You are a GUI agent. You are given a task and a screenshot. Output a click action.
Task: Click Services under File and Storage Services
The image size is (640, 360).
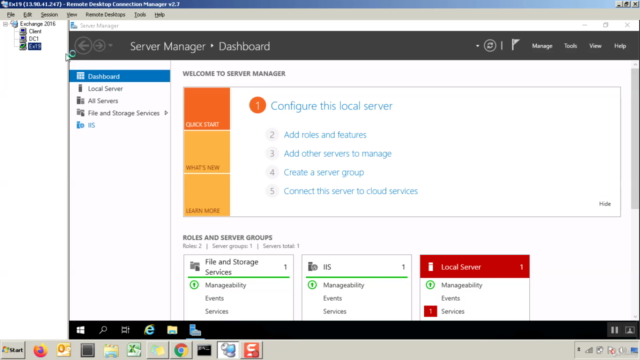(216, 311)
